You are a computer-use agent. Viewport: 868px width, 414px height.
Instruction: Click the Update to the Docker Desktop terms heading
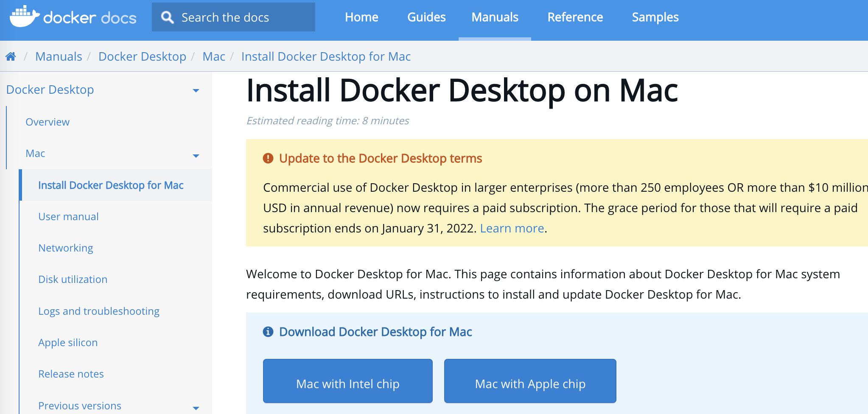click(x=381, y=158)
